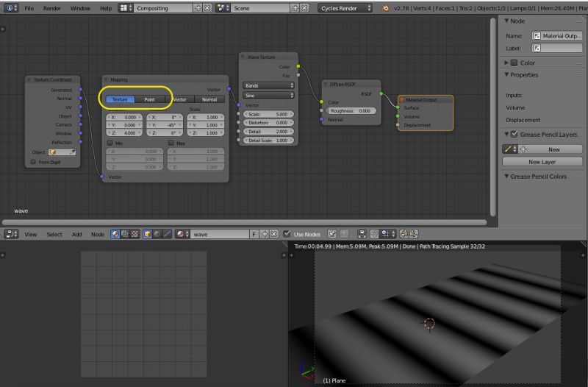
Task: Toggle fake user F for wave material
Action: pos(254,234)
